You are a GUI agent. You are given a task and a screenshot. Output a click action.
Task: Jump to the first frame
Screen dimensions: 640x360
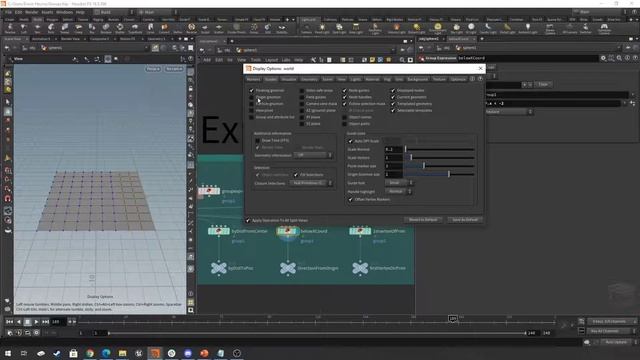[x=9, y=322]
